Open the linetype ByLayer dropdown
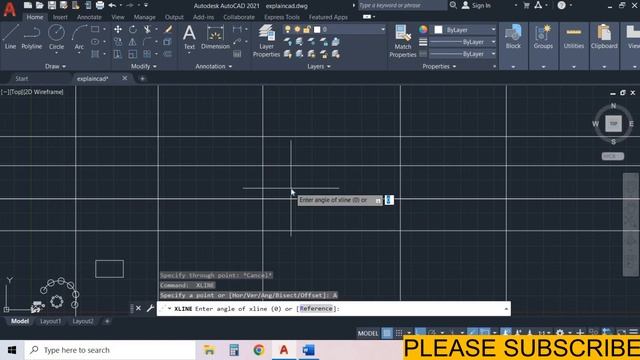Screen dimensions: 640x360 click(x=463, y=54)
